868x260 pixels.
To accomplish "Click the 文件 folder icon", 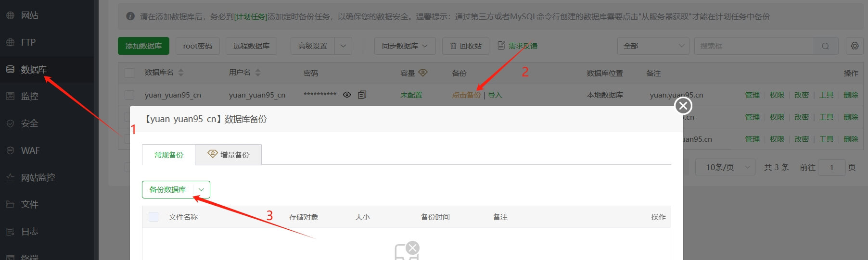I will tap(10, 204).
